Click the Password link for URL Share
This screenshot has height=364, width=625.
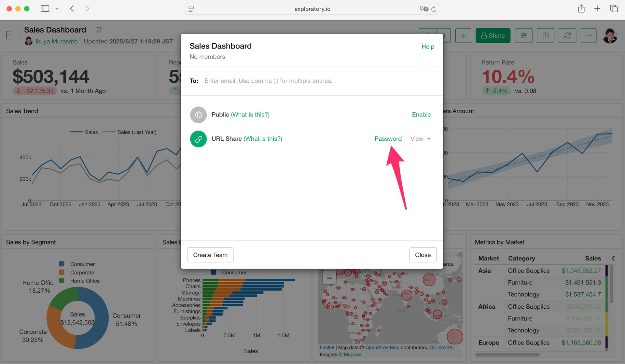(388, 139)
